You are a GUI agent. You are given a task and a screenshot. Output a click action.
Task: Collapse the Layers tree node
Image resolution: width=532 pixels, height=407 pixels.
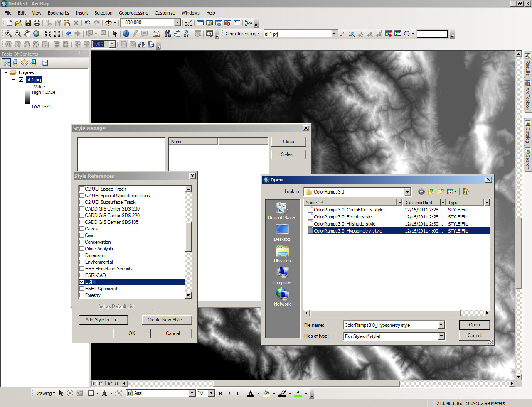point(6,73)
